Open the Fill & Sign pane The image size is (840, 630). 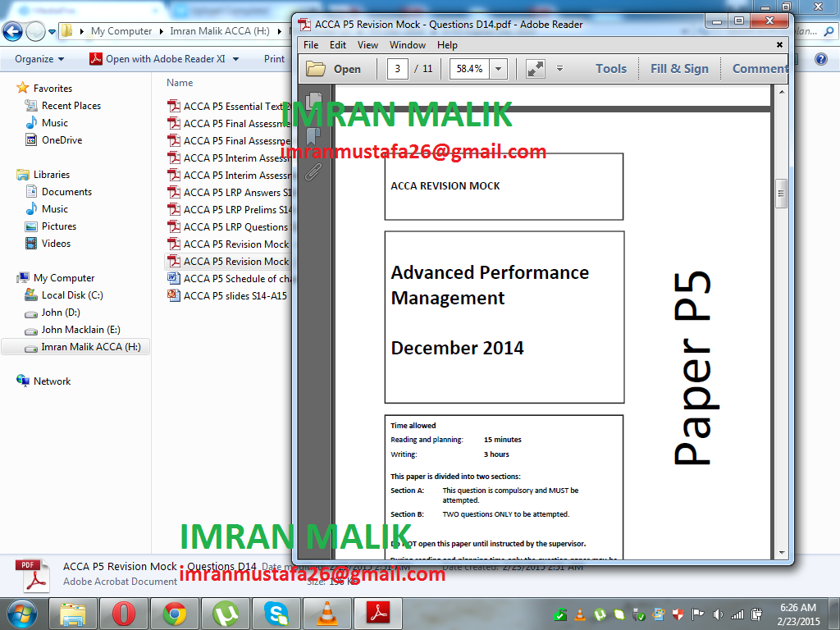(679, 69)
